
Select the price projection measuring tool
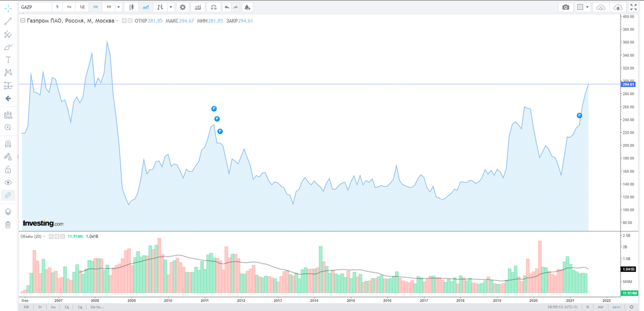click(x=8, y=85)
